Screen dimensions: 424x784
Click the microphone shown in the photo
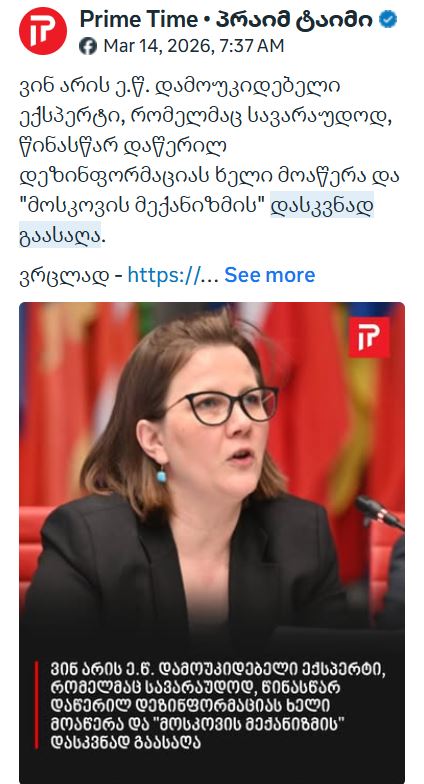(x=378, y=512)
